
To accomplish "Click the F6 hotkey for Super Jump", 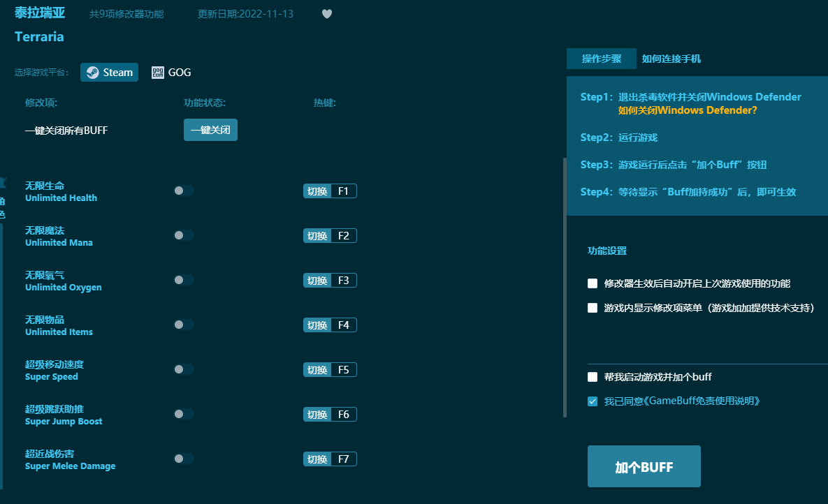I will tap(330, 414).
